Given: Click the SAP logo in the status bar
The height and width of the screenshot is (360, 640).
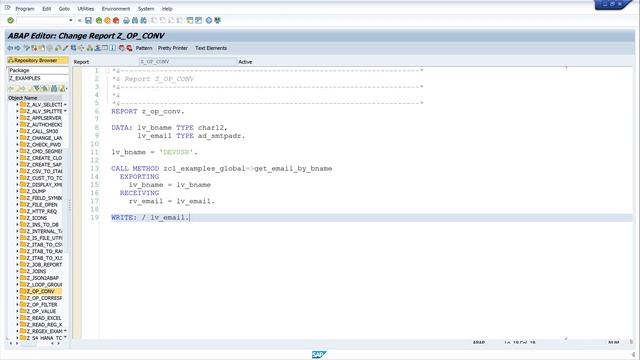Looking at the screenshot, I should tap(319, 354).
